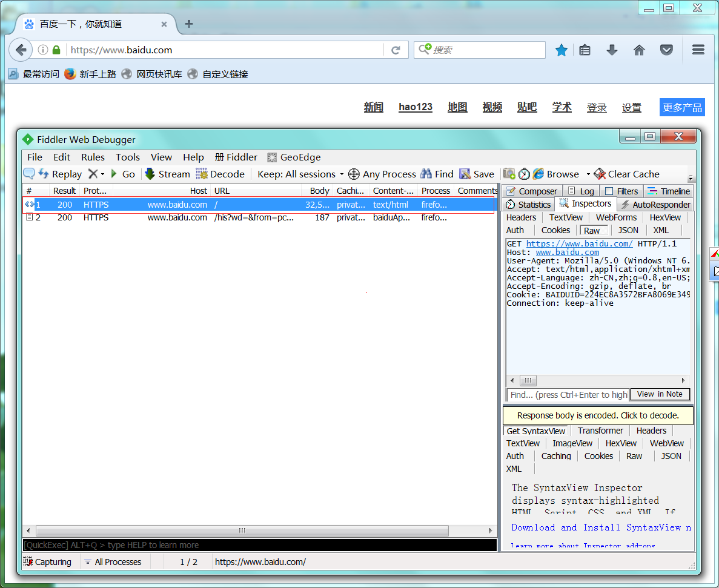Click Find text field in Raw inspector

point(568,395)
